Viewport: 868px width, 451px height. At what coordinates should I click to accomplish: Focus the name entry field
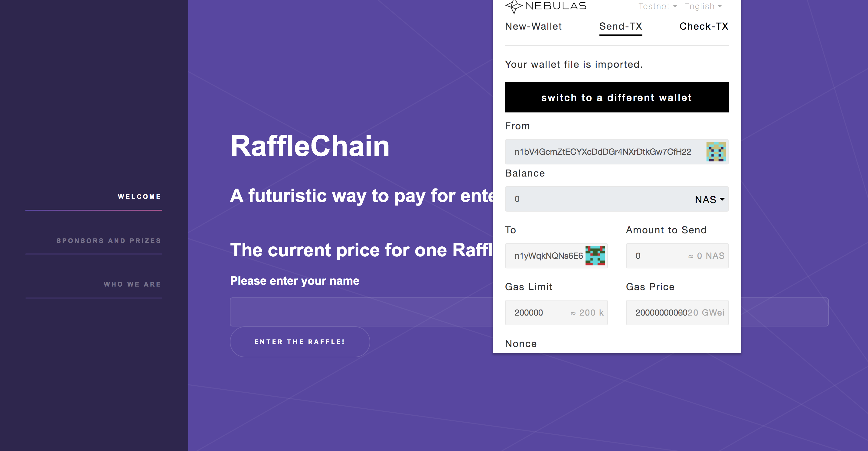point(361,312)
